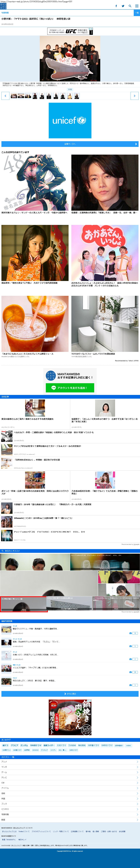Select the 朝ドラ tag
This screenshot has width=140, height=868.
coord(5,745)
